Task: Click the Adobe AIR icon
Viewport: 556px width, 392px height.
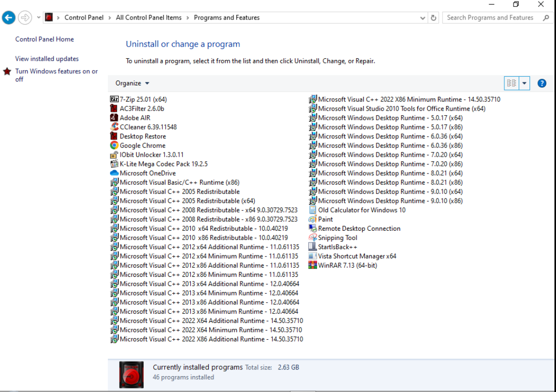Action: [114, 118]
